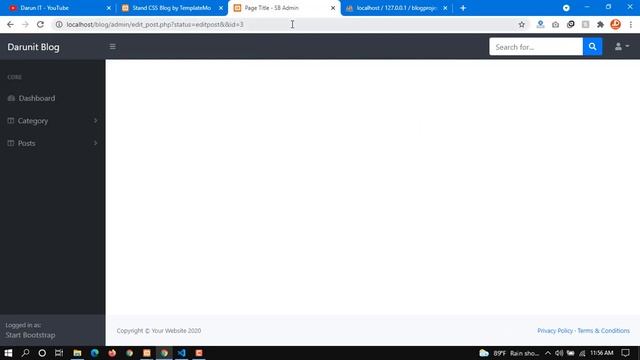Click the blue download extension icon
The width and height of the screenshot is (640, 360).
coord(540,24)
